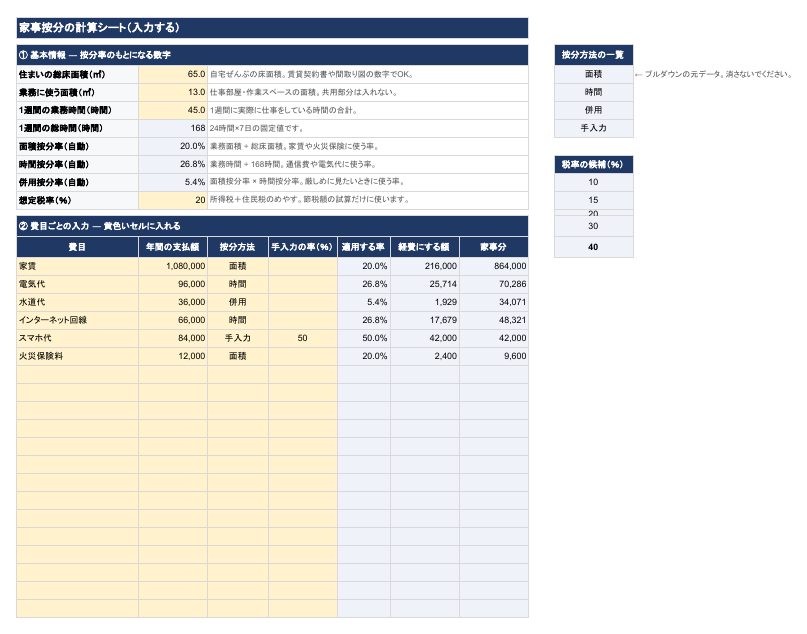
Task: Click the 火災保険料 expense name cell
Action: [77, 356]
